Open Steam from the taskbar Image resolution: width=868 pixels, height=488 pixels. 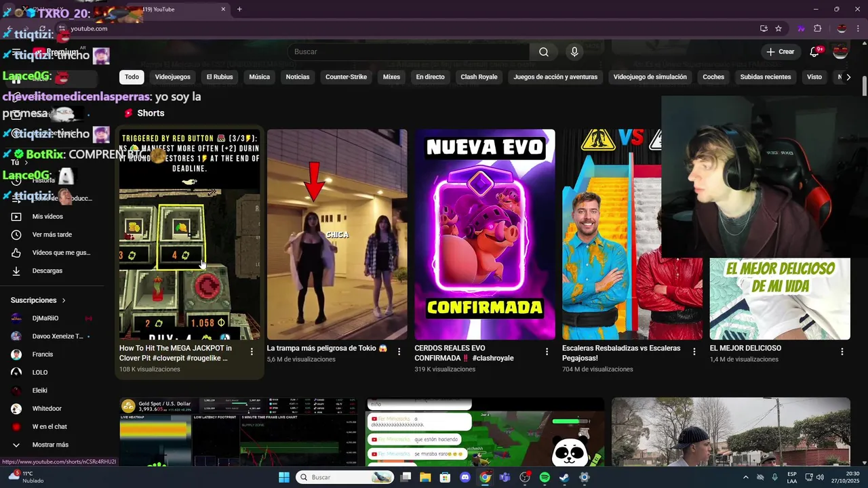(x=564, y=477)
